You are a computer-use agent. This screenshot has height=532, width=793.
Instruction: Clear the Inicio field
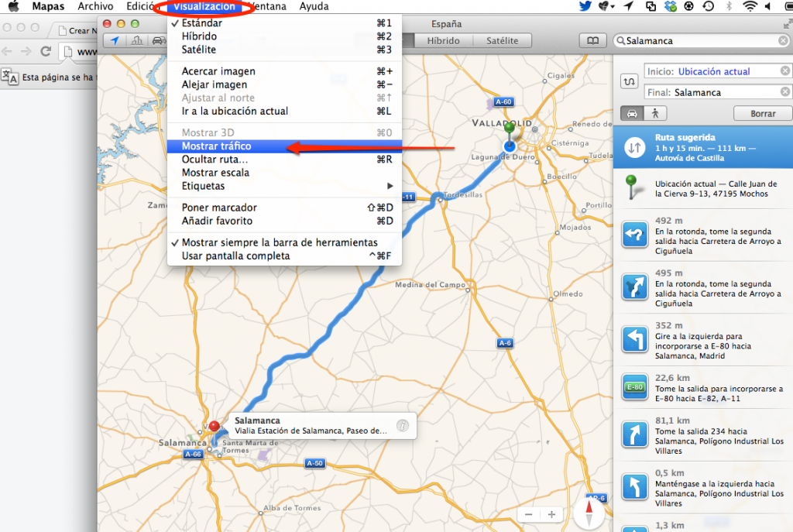click(x=785, y=70)
